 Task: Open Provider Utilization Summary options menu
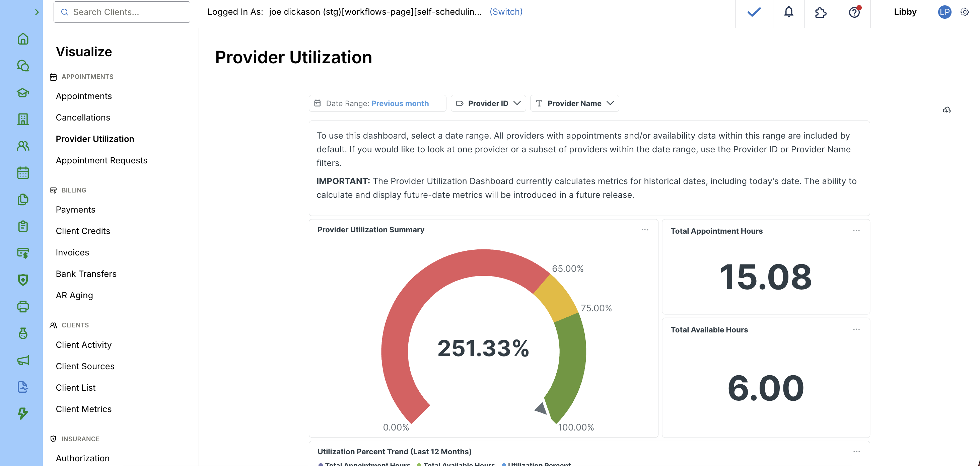[645, 230]
